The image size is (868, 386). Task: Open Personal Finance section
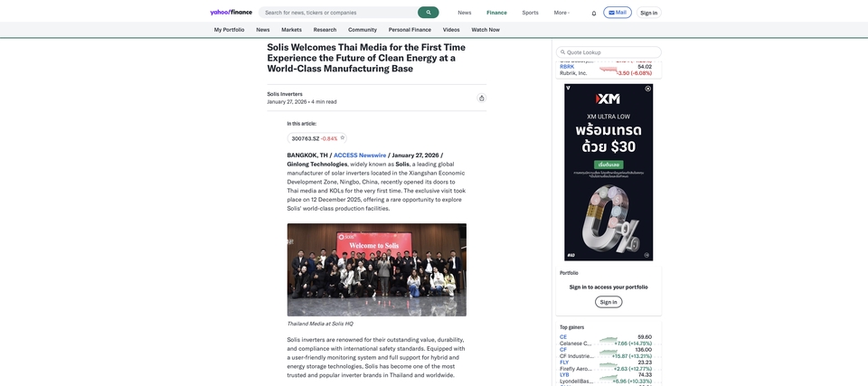pos(410,30)
